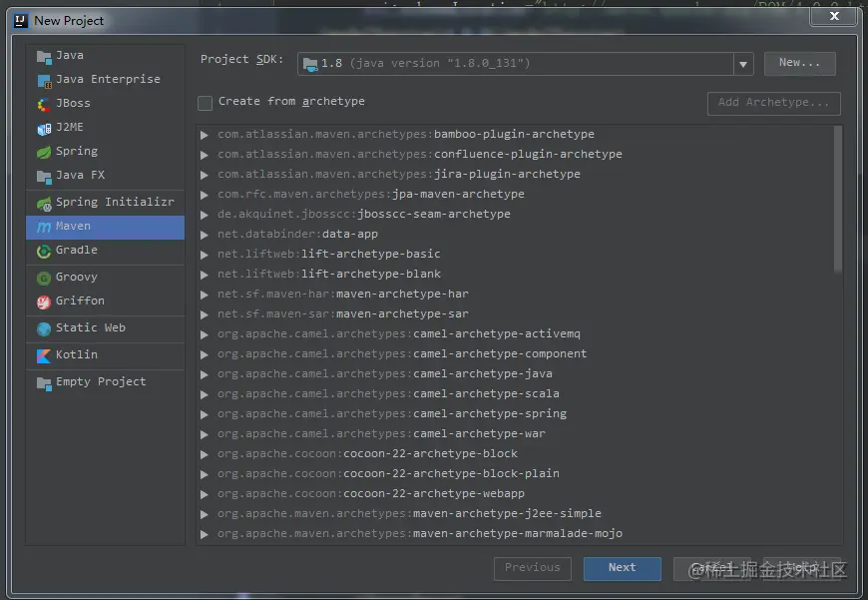Click the SDK folder icon in combo box

point(310,64)
